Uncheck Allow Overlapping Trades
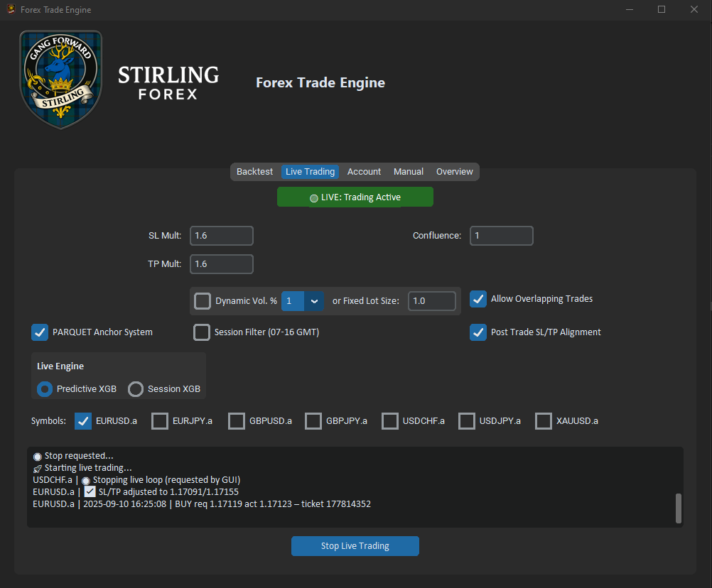The width and height of the screenshot is (712, 588). (478, 299)
